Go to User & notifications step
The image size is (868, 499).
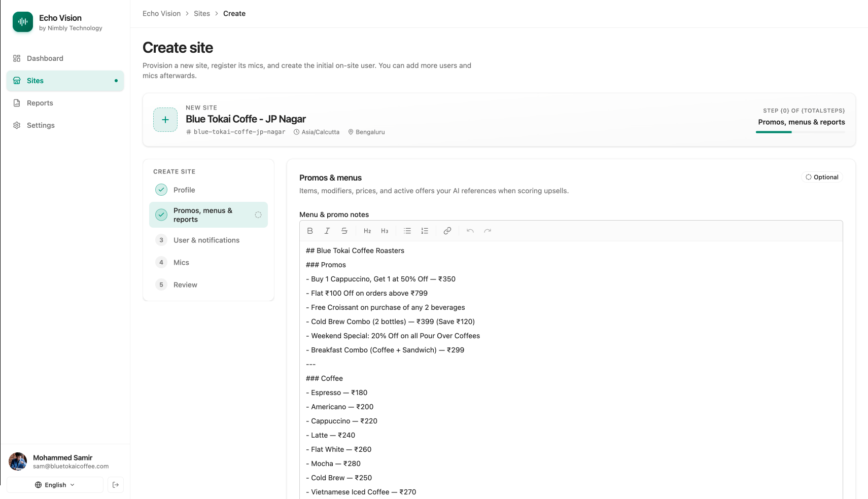[x=209, y=240]
